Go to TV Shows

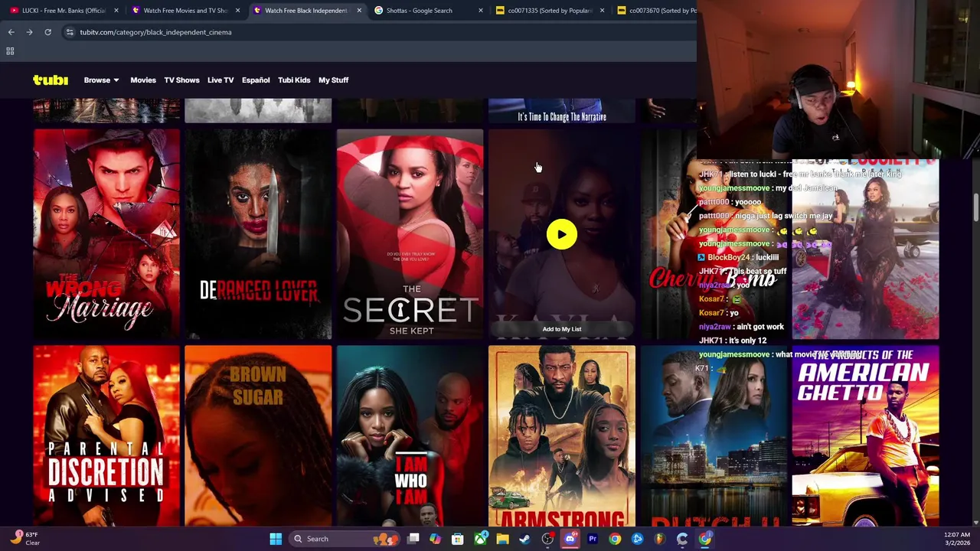[x=181, y=80]
